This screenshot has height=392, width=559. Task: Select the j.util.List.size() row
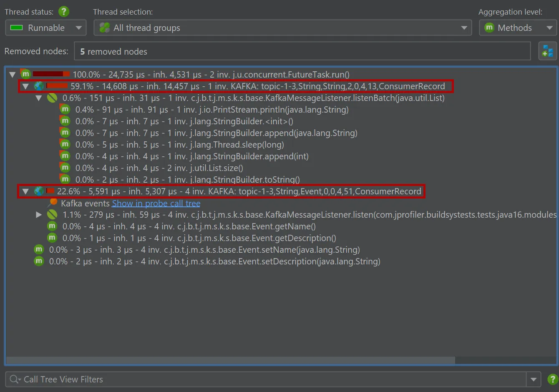[159, 168]
